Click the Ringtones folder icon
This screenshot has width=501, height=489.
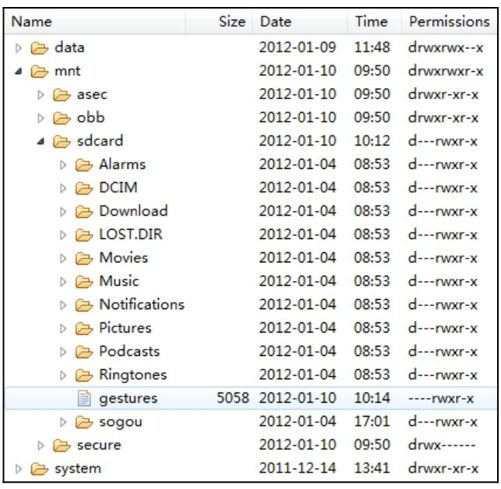(x=84, y=375)
